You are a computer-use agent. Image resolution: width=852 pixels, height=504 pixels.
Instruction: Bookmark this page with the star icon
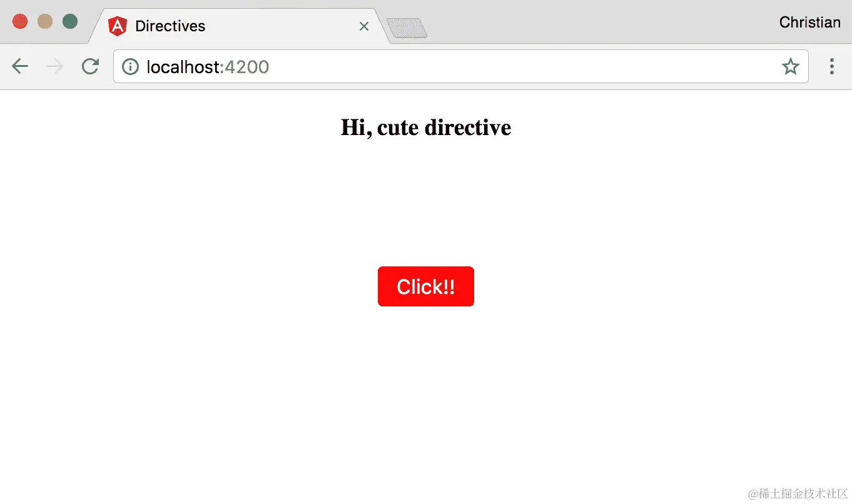pos(791,66)
